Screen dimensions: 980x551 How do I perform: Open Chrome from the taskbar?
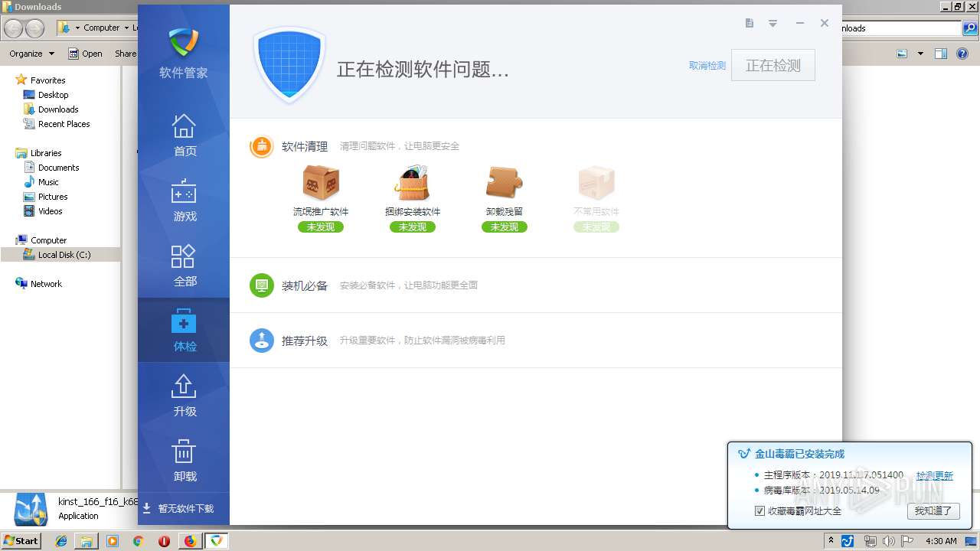tap(139, 541)
